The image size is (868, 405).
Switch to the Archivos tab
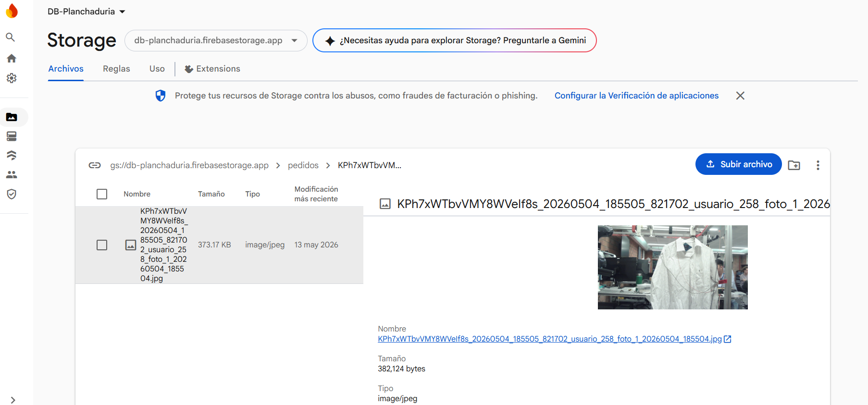(66, 69)
